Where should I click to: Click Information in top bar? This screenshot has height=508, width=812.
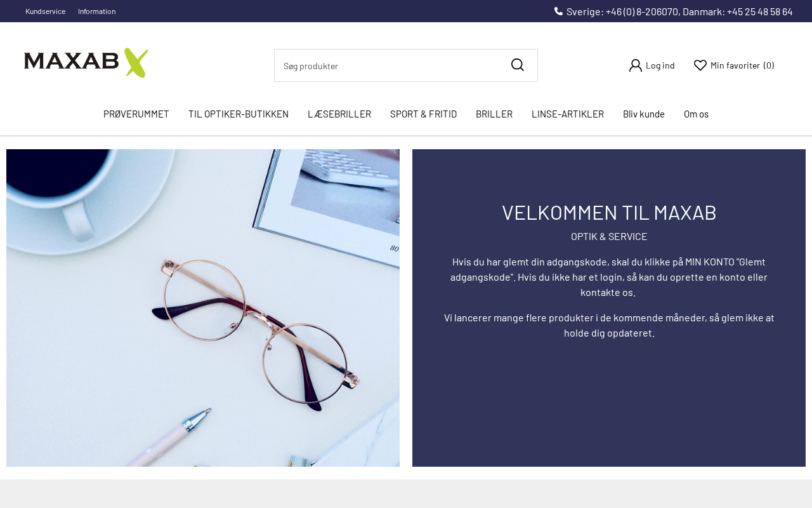[x=96, y=11]
